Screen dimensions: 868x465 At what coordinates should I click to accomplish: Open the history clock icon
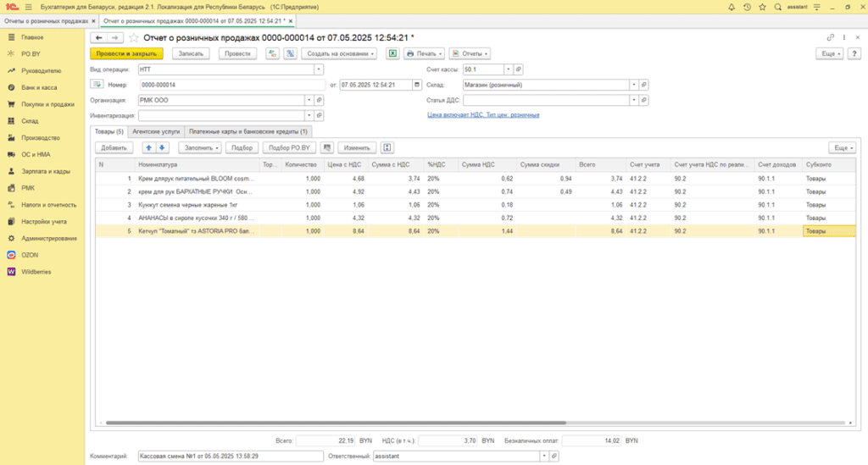point(747,7)
